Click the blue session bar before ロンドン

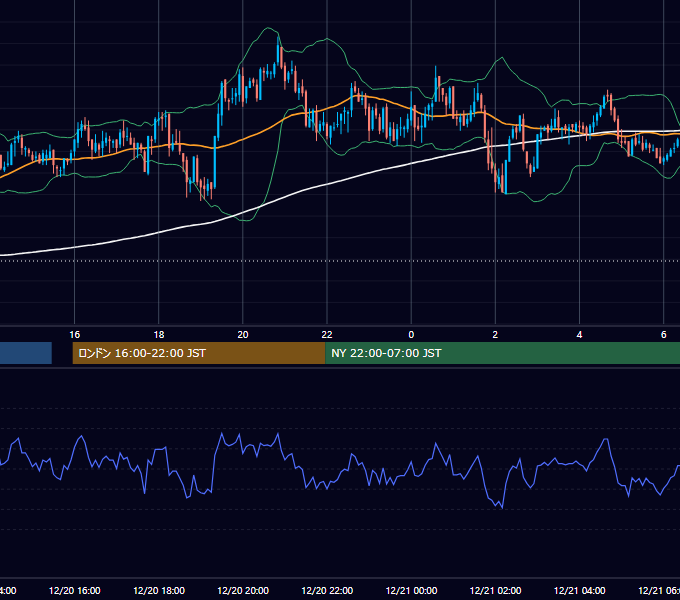click(26, 353)
